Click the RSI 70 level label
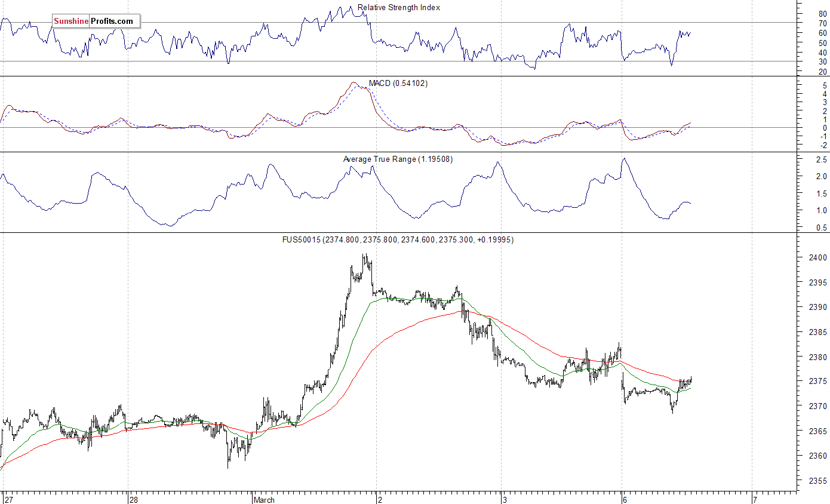This screenshot has height=504, width=830. pyautogui.click(x=822, y=23)
